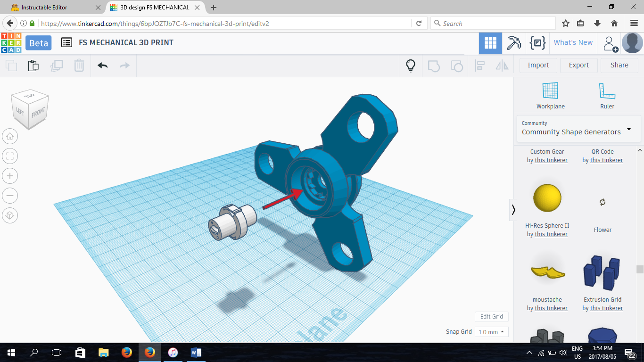Open Microsoft Word from the taskbar
The width and height of the screenshot is (644, 362).
(x=196, y=352)
